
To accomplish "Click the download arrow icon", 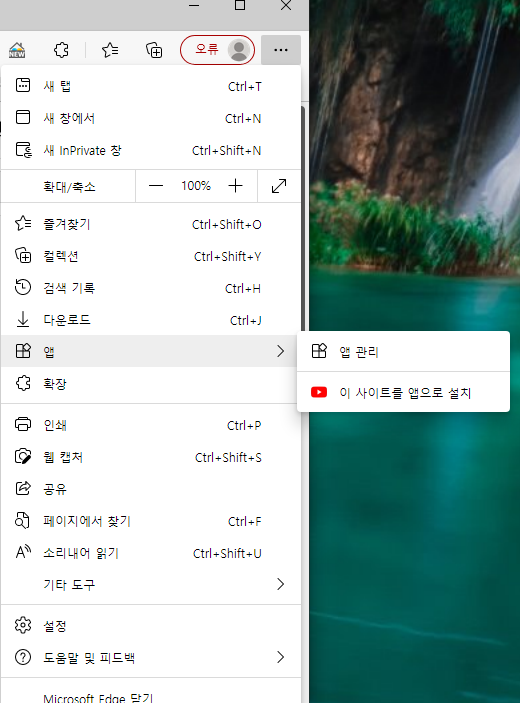I will (x=23, y=319).
